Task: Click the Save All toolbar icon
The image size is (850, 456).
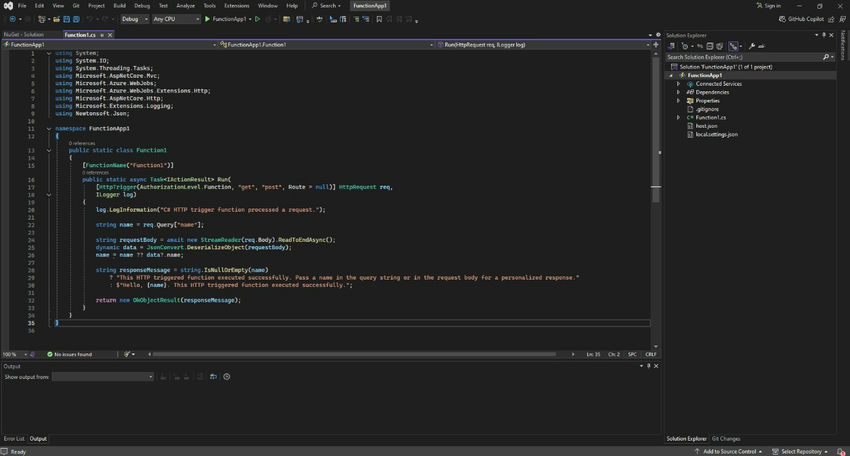Action: tap(74, 19)
